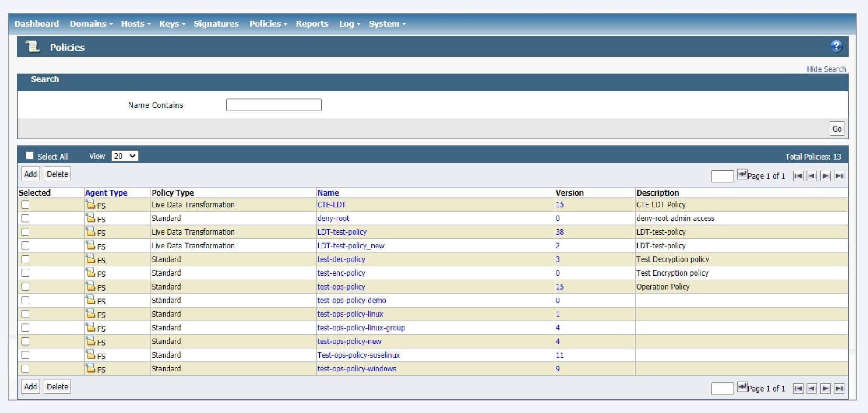868x413 pixels.
Task: Click the FS agent icon for test-ops-policy-windows row
Action: [90, 368]
